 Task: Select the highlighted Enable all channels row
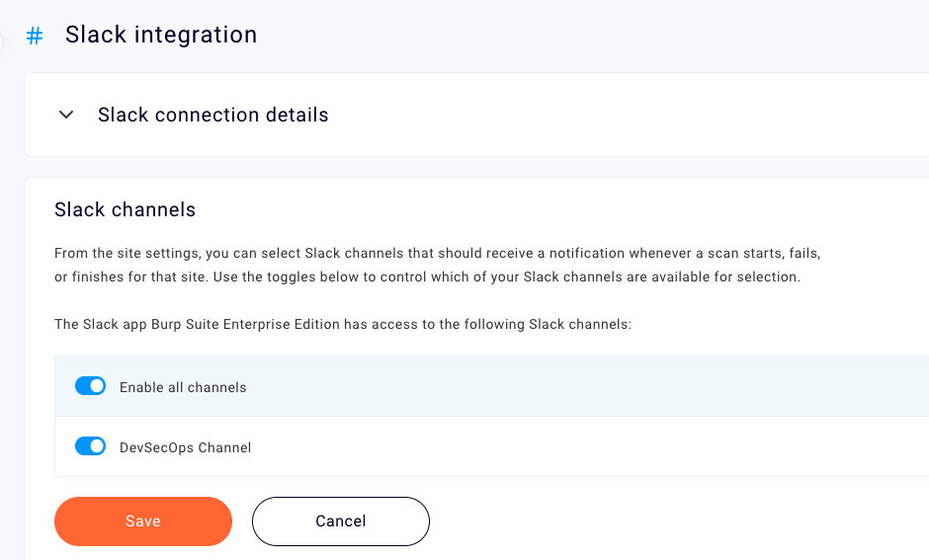[x=593, y=386]
